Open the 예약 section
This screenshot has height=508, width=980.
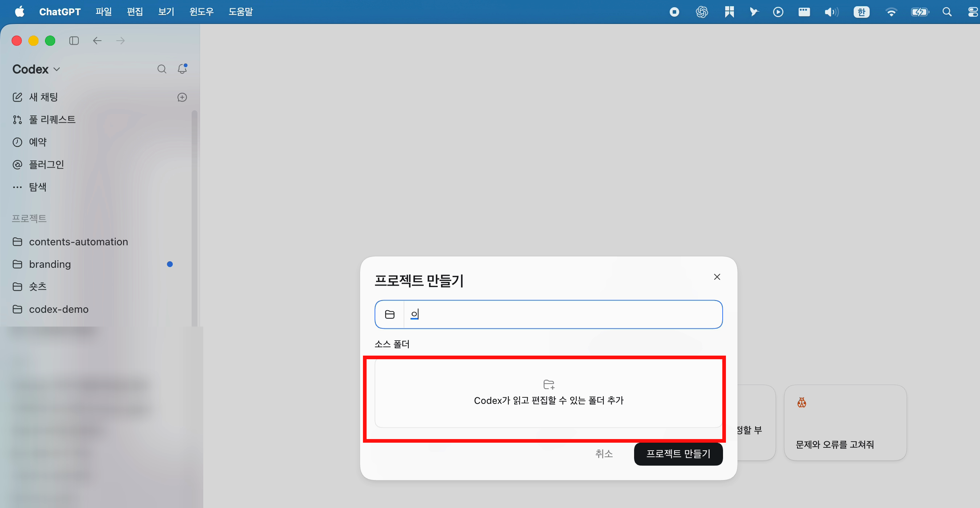30,142
